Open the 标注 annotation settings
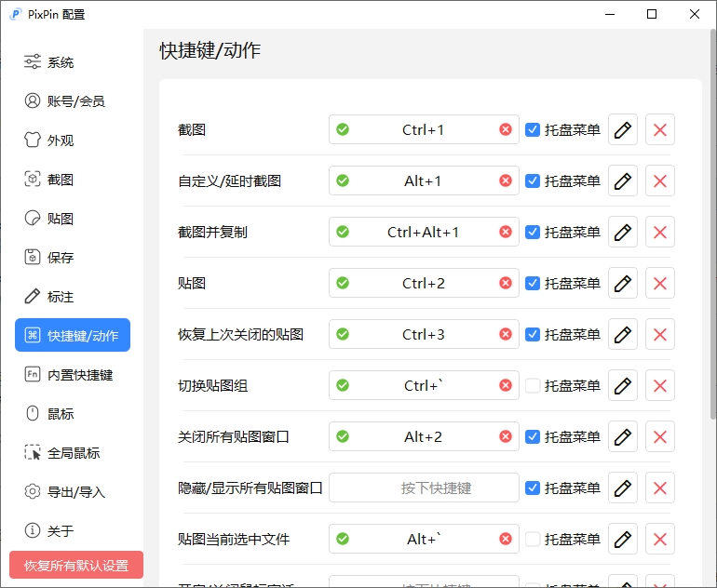Image resolution: width=717 pixels, height=588 pixels. [73, 297]
